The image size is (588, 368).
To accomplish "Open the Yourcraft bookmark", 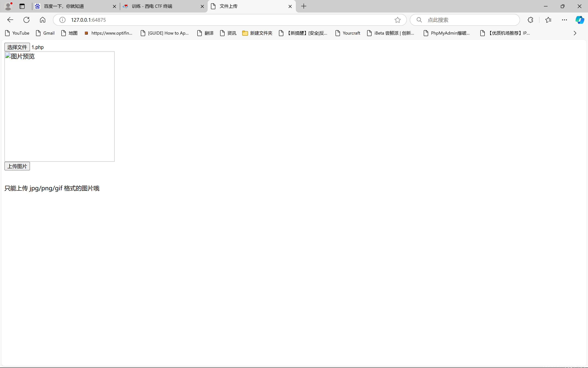I will tap(348, 33).
